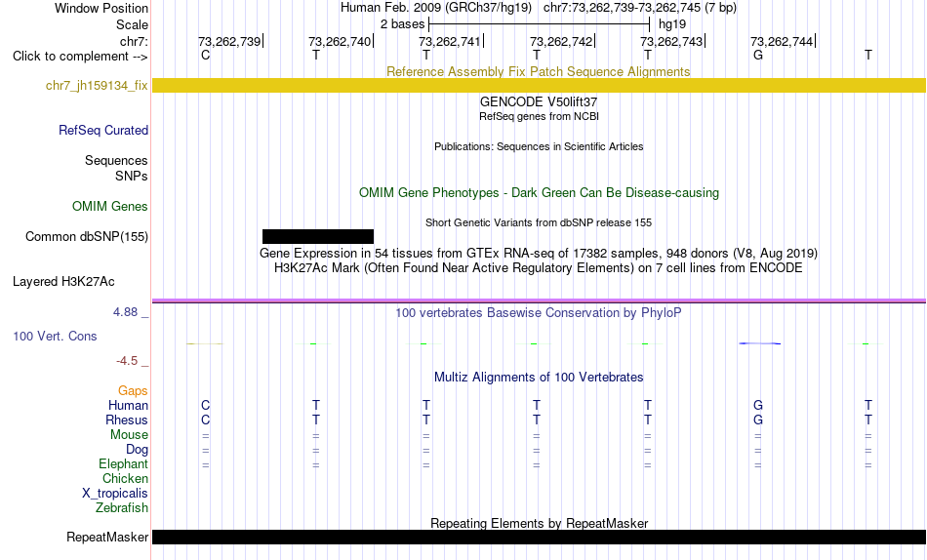The height and width of the screenshot is (560, 927).
Task: Click the 'Click to complement -->' label
Action: (80, 57)
